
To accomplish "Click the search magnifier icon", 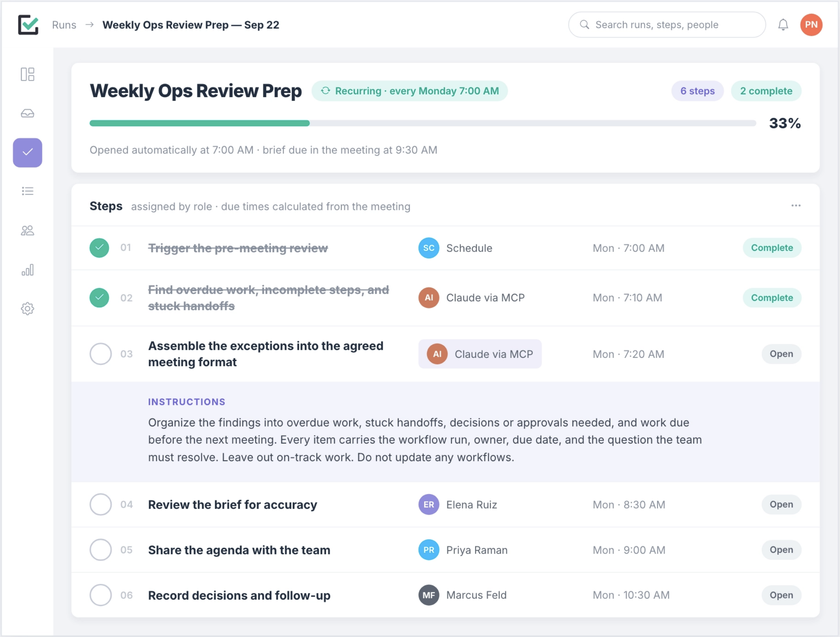I will point(584,24).
